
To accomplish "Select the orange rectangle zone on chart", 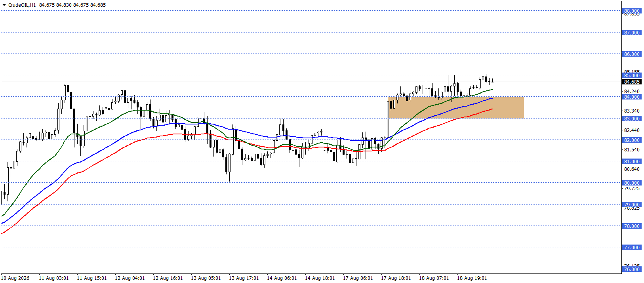I will 456,107.
